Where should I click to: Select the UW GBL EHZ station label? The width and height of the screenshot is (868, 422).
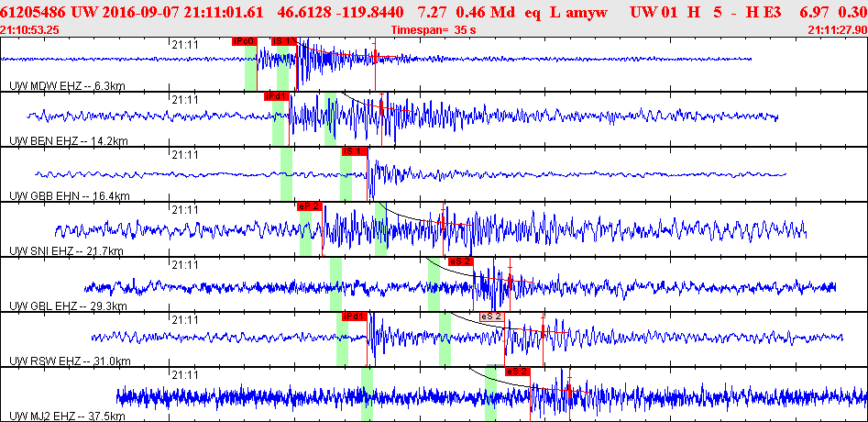(x=68, y=306)
